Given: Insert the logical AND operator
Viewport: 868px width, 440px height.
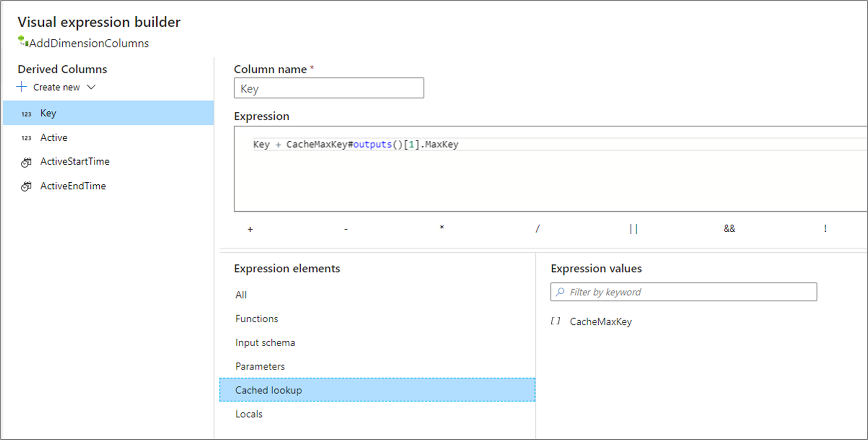Looking at the screenshot, I should pos(729,229).
